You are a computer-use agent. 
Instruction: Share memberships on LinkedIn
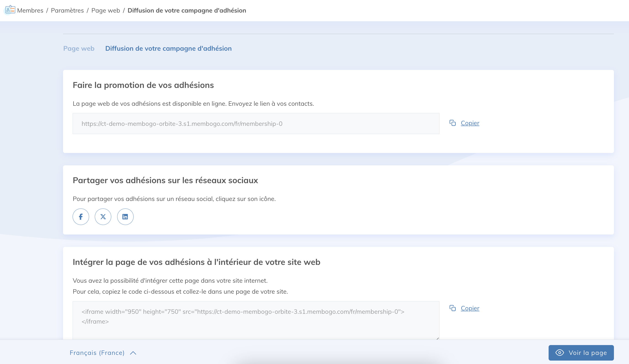(x=125, y=216)
